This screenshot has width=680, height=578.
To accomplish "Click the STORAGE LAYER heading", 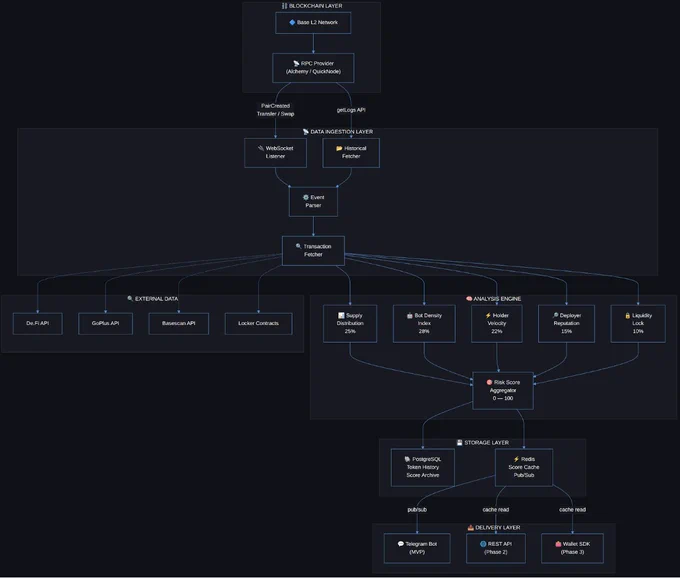I will (x=487, y=443).
